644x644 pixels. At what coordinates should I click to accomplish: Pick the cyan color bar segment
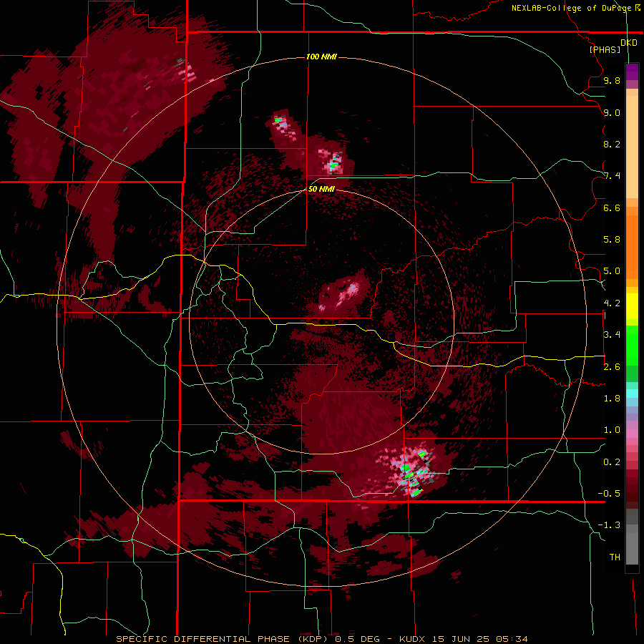632,394
